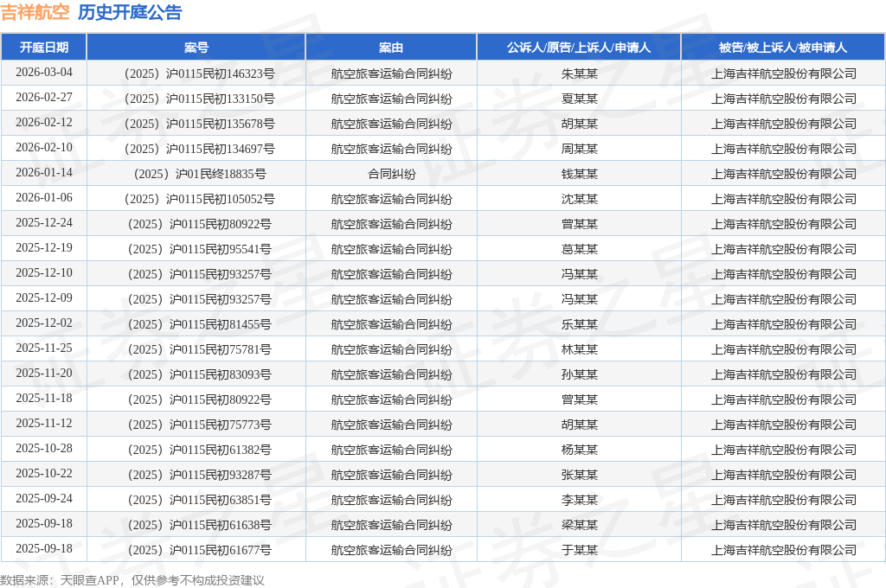Click plaintiff 葛某某

coord(579,249)
